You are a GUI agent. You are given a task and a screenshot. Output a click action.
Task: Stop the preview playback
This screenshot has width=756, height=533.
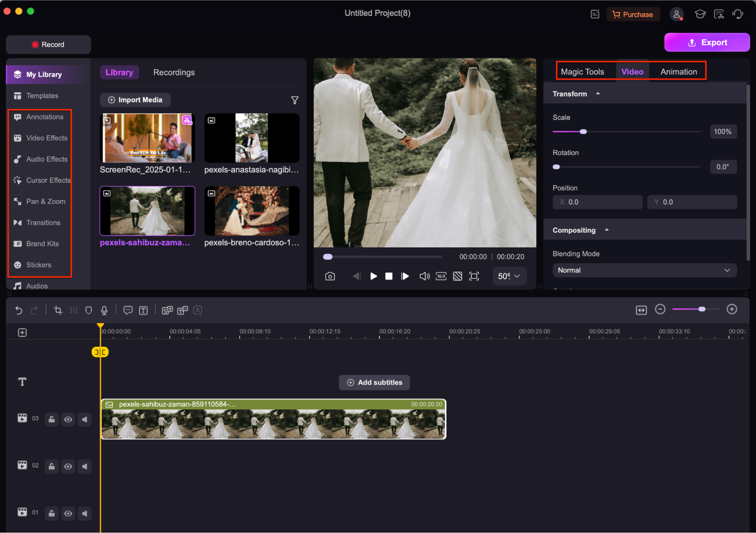pyautogui.click(x=388, y=277)
